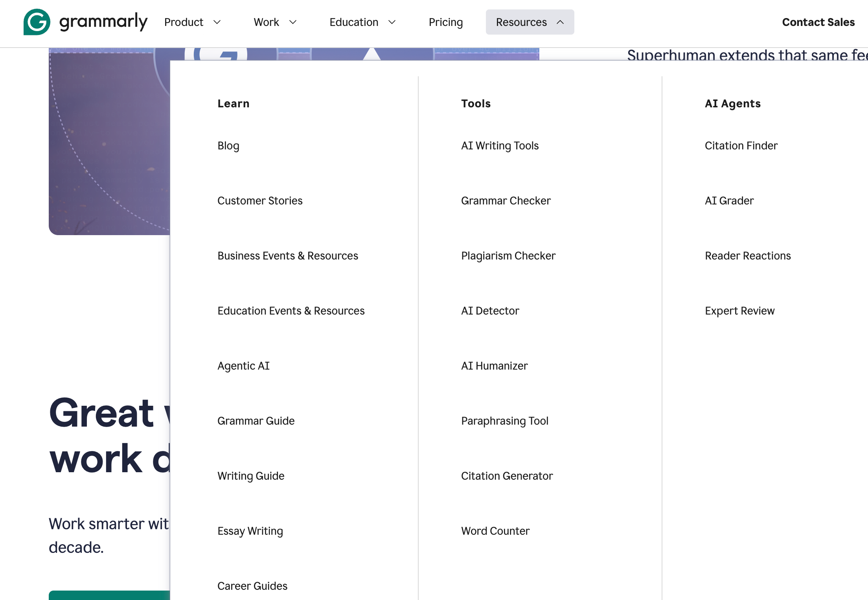This screenshot has height=600, width=868.
Task: Select the AI Detector tool
Action: 490,311
